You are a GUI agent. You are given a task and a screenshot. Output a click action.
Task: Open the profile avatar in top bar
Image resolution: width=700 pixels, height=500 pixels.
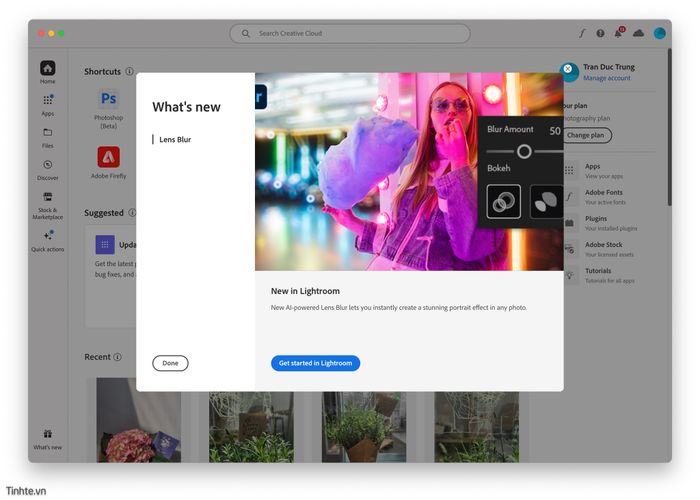(659, 33)
